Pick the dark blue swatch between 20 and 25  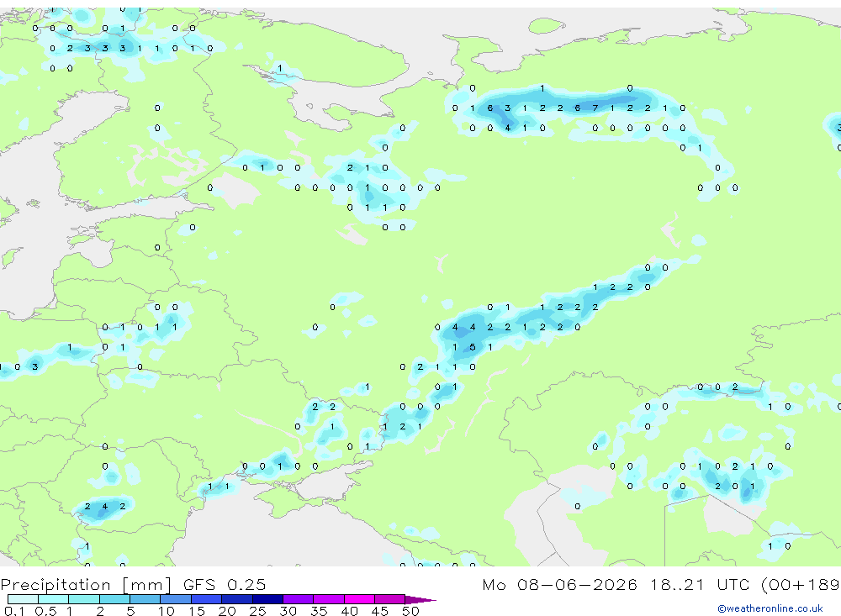coord(236,599)
